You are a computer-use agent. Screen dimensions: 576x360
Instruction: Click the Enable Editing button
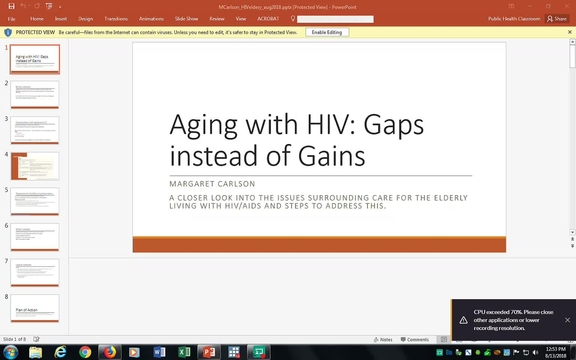[327, 32]
